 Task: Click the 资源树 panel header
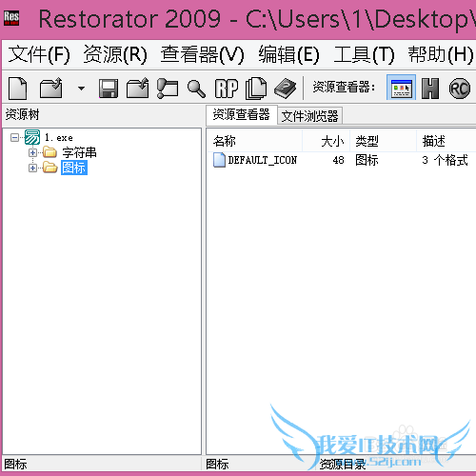click(x=22, y=114)
